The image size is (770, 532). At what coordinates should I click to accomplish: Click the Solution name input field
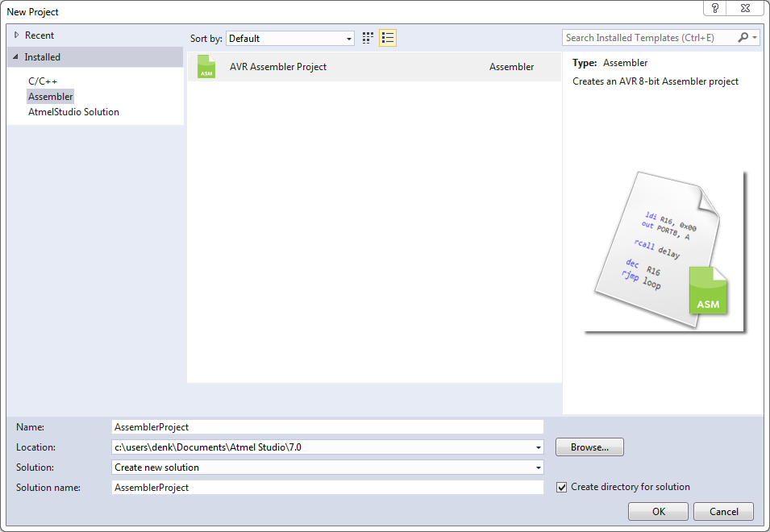click(x=327, y=488)
